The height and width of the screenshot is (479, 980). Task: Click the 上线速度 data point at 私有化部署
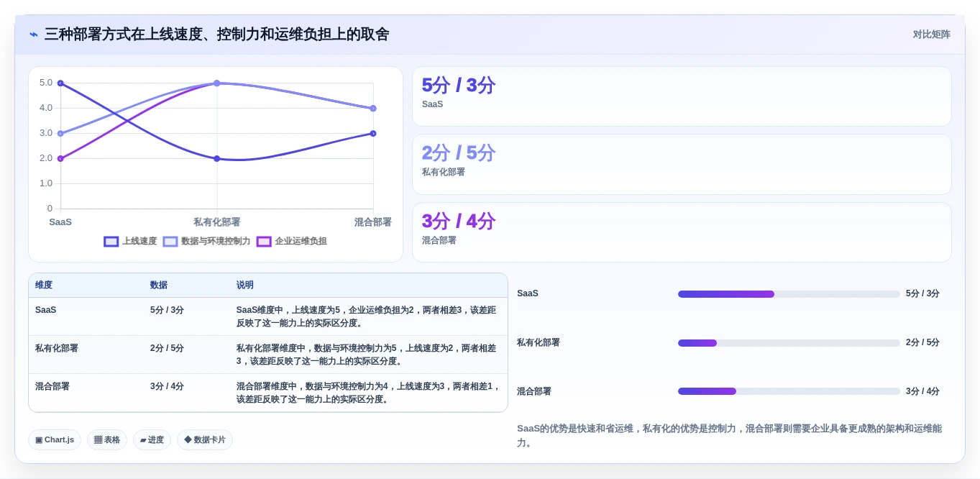217,158
